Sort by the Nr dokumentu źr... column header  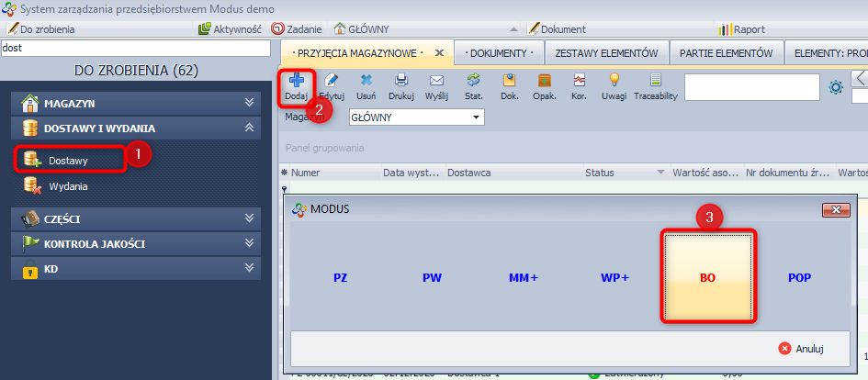coord(789,173)
